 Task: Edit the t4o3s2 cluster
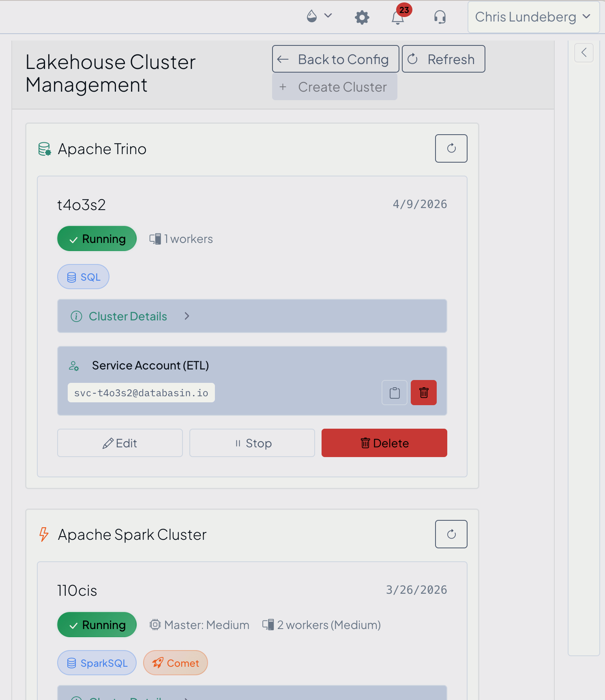coord(120,443)
